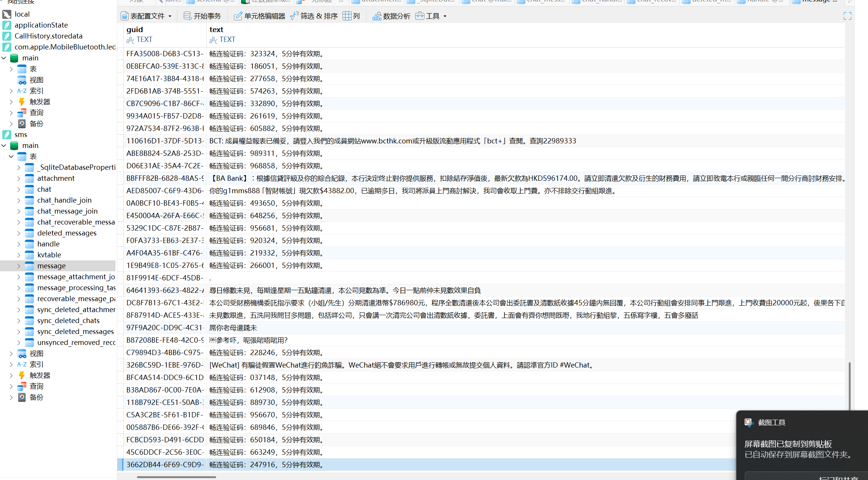This screenshot has width=868, height=480.
Task: Select the local MySQL connection icon
Action: tap(6, 14)
